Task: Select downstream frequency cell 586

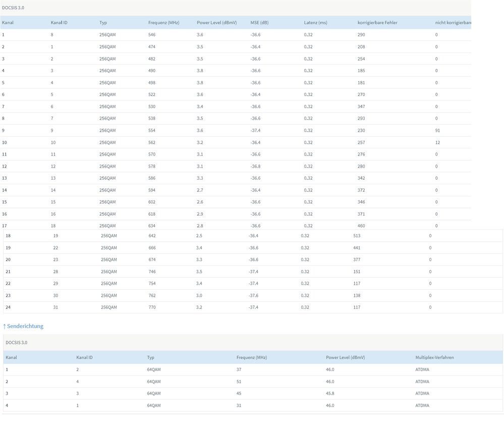Action: coord(152,178)
